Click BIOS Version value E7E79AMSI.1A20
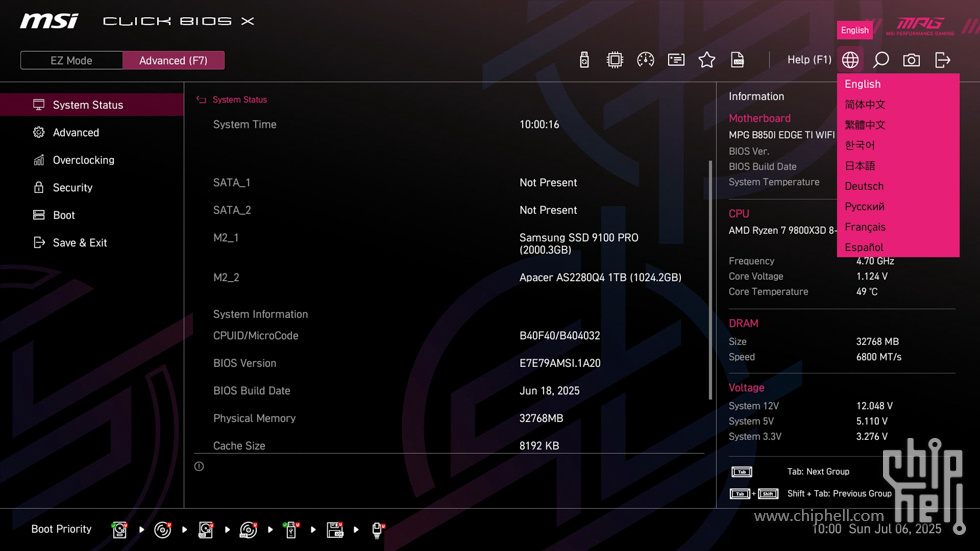 [x=560, y=363]
